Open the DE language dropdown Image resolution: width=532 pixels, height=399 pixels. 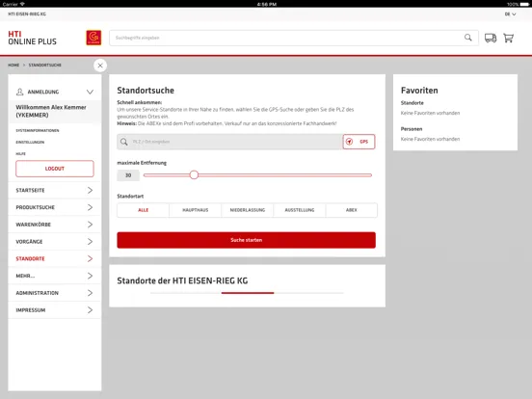click(510, 14)
